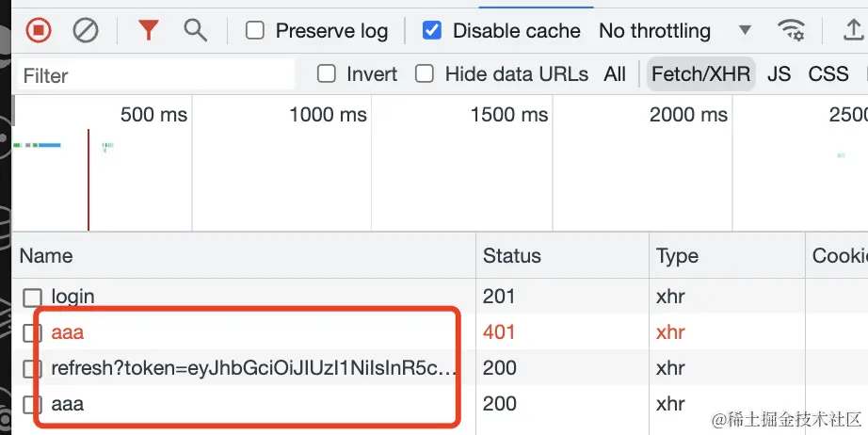
Task: Filter requests by JS
Action: pyautogui.click(x=779, y=74)
